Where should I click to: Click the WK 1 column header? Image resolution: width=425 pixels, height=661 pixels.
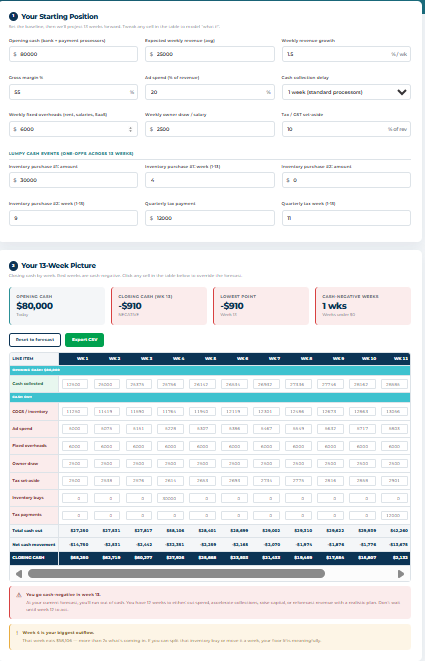pyautogui.click(x=83, y=359)
